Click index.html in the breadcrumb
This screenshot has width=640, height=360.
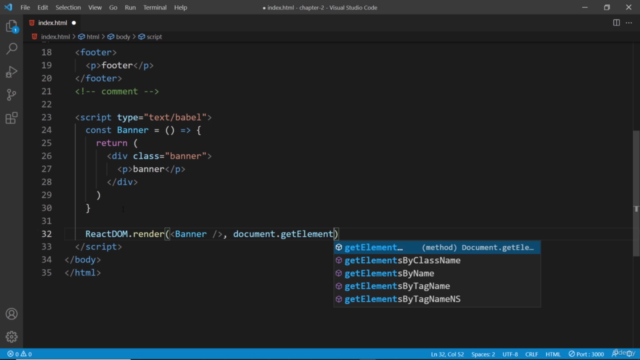[x=56, y=37]
